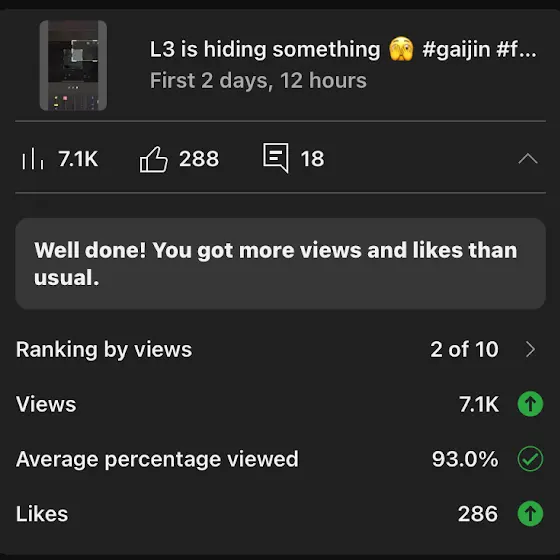Viewport: 560px width, 560px height.
Task: Open the video thumbnail preview
Action: pyautogui.click(x=73, y=65)
